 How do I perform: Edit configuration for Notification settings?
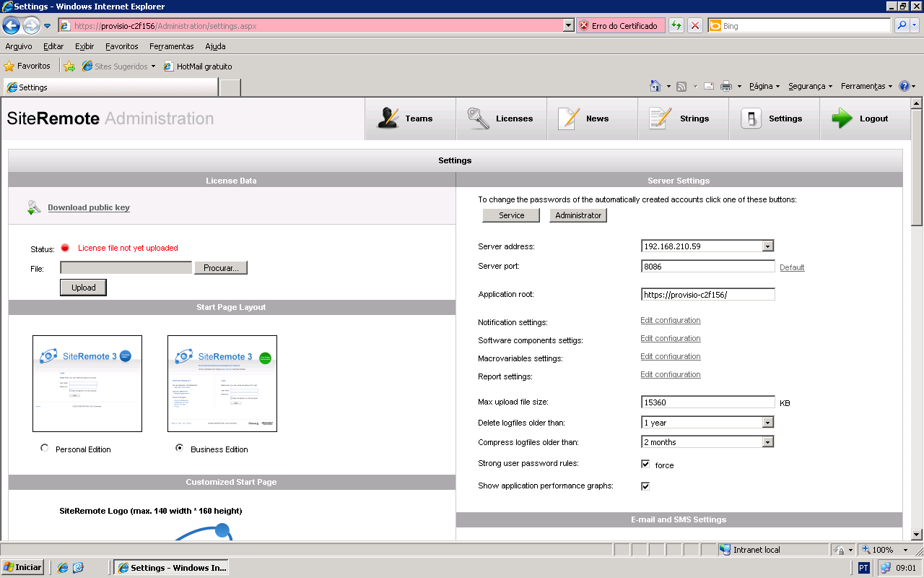click(x=671, y=320)
